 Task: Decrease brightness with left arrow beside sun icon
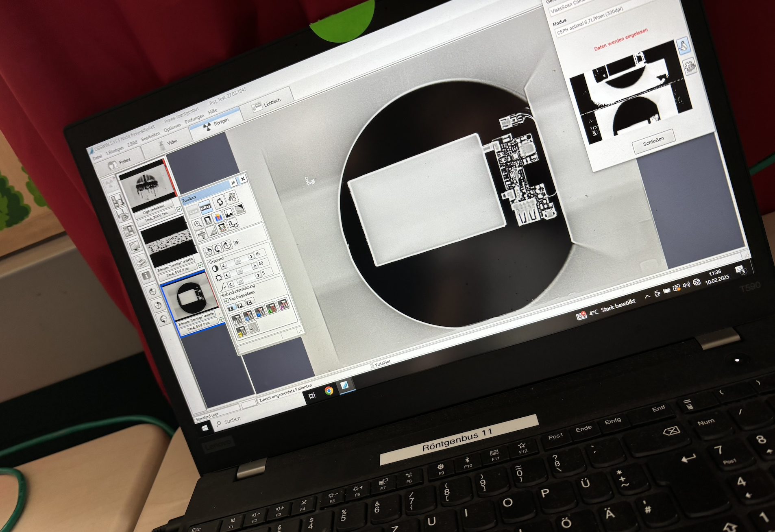[227, 275]
